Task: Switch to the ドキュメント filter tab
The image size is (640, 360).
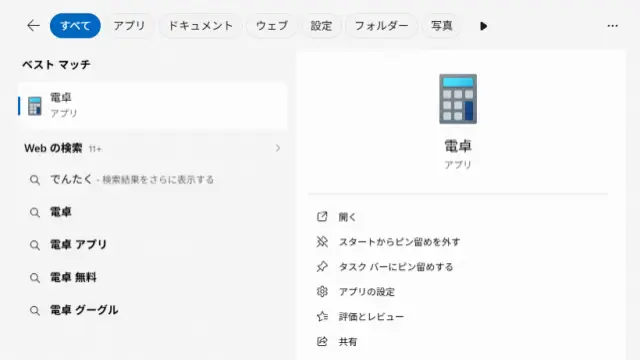Action: pos(200,26)
